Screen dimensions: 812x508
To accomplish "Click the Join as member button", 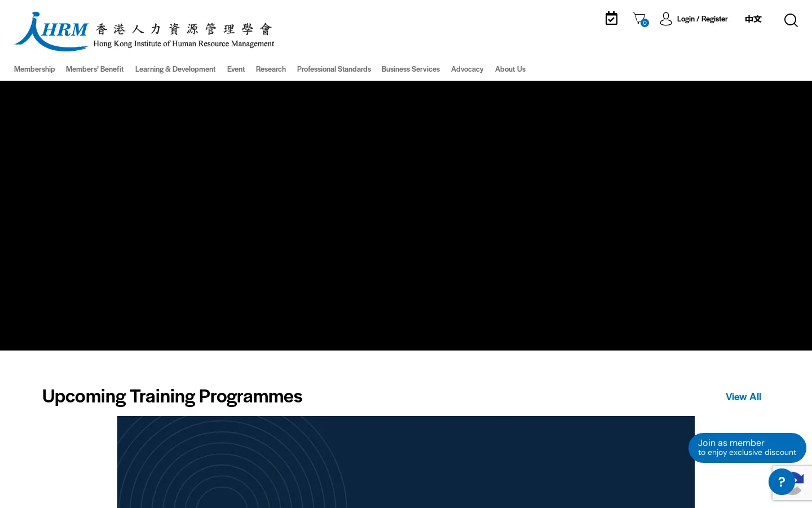I will 747,448.
